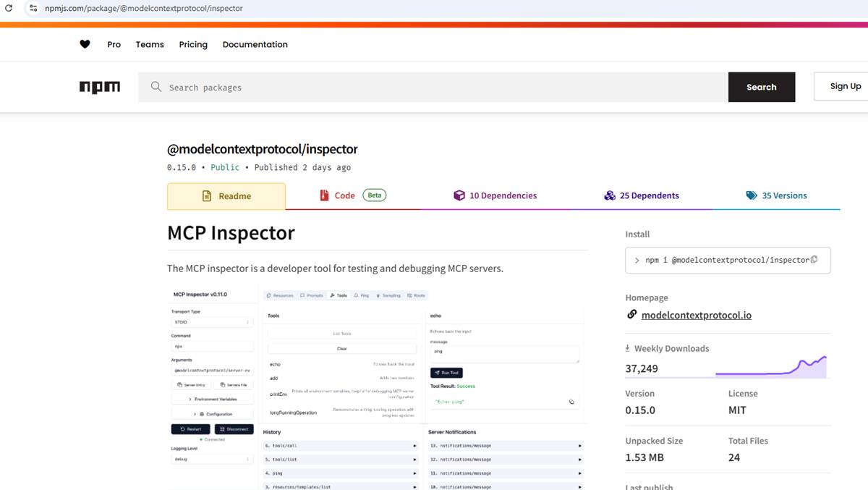Click the browser reload icon
This screenshot has width=868, height=490.
click(x=9, y=8)
